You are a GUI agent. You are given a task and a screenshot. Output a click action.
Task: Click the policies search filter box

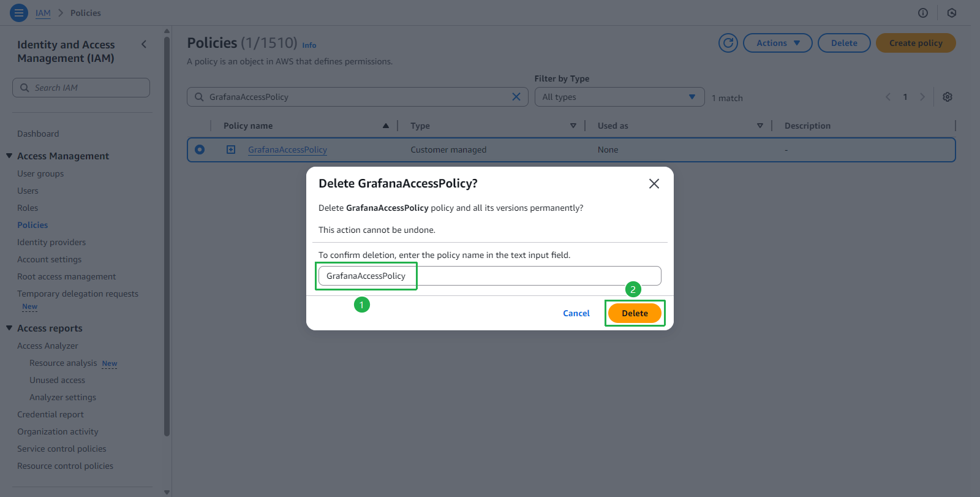tap(358, 97)
